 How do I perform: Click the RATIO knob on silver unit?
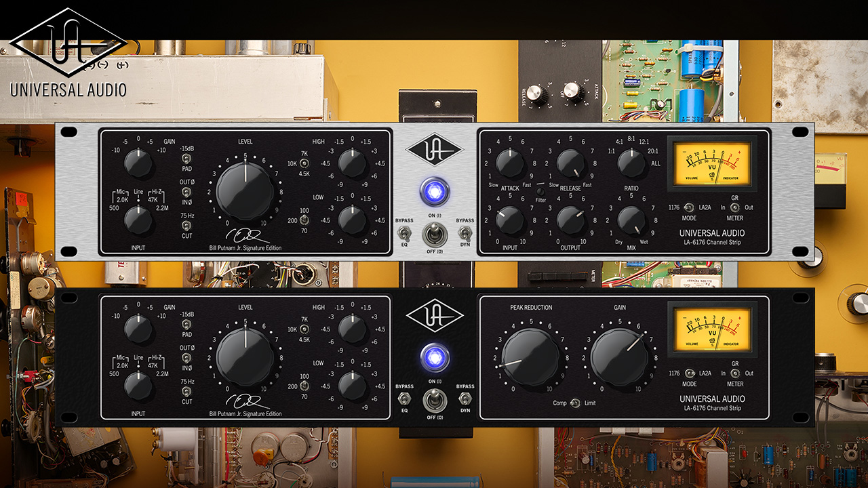click(x=631, y=163)
